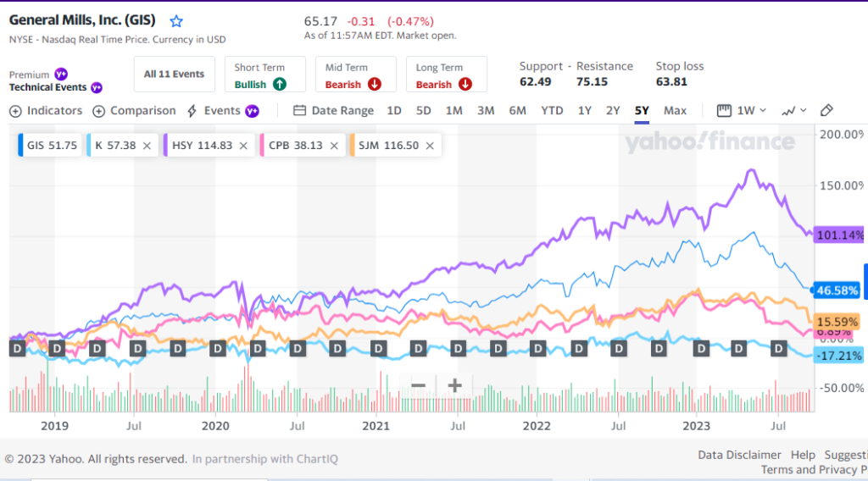This screenshot has height=481, width=868.
Task: Click the Long Term bearish down-arrow icon
Action: pyautogui.click(x=465, y=84)
